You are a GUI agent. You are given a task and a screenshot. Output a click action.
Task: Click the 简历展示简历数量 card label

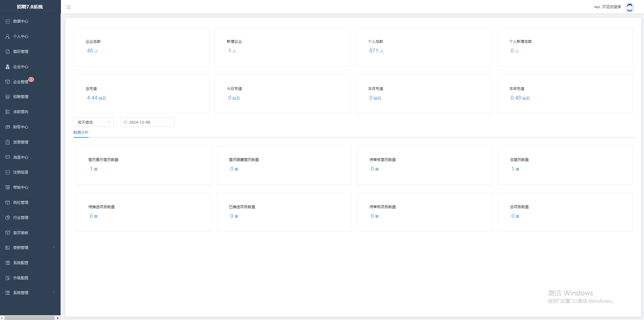pos(103,160)
